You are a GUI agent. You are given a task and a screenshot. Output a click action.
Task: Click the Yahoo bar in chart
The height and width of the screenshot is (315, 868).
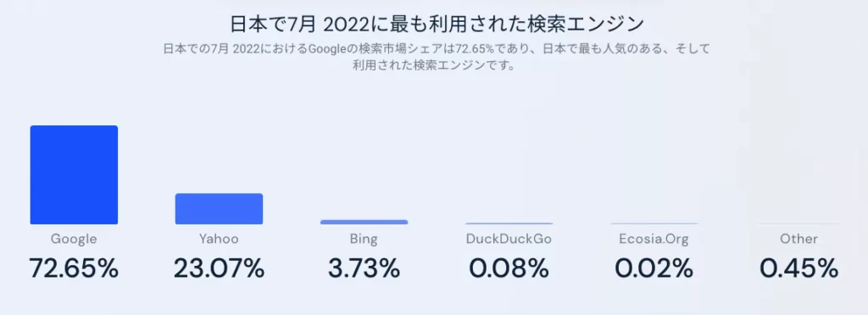point(220,209)
